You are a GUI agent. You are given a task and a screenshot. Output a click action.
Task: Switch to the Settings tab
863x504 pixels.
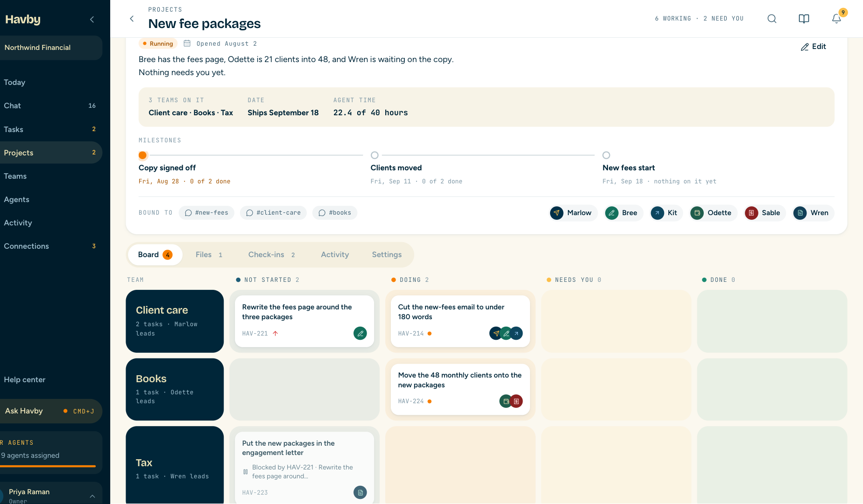click(387, 255)
